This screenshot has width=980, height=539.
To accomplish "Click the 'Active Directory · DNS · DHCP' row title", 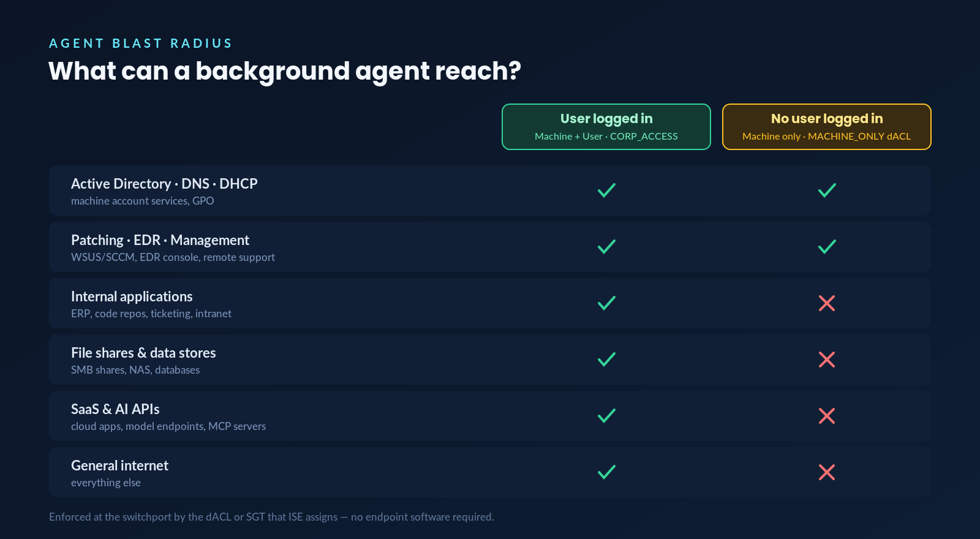I will click(x=164, y=184).
